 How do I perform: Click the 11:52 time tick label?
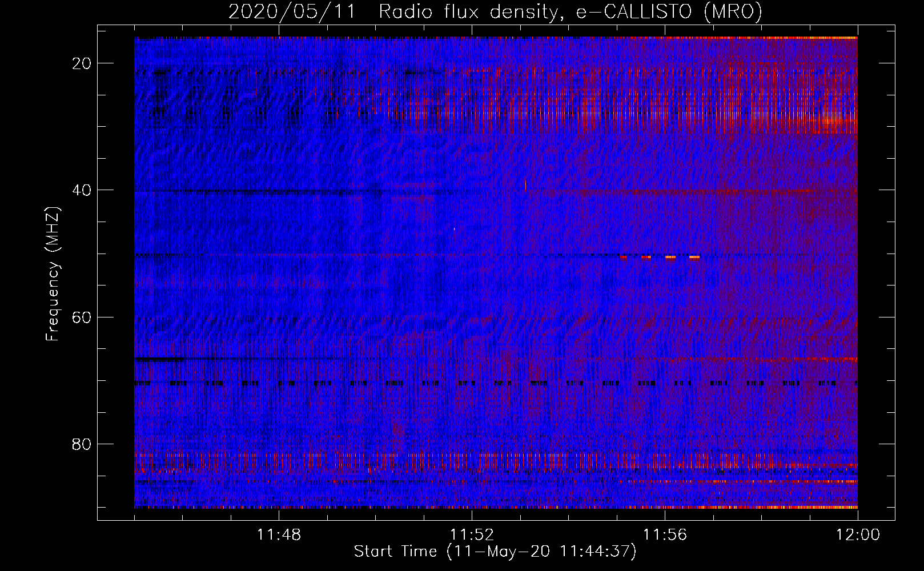(x=472, y=535)
